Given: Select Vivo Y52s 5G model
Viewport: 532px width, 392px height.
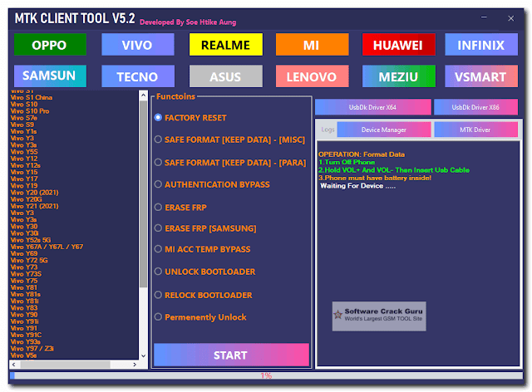Looking at the screenshot, I should [31, 240].
